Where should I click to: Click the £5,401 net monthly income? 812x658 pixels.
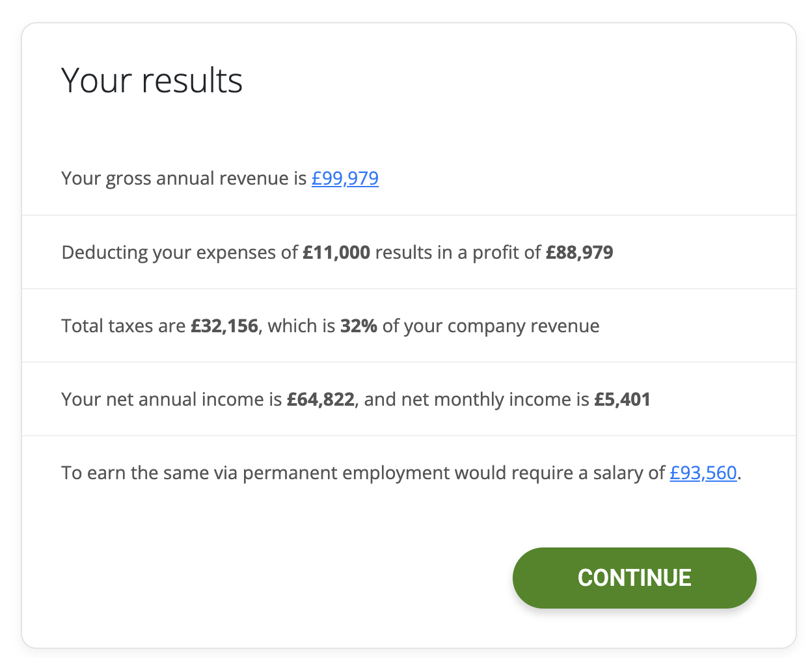point(622,399)
